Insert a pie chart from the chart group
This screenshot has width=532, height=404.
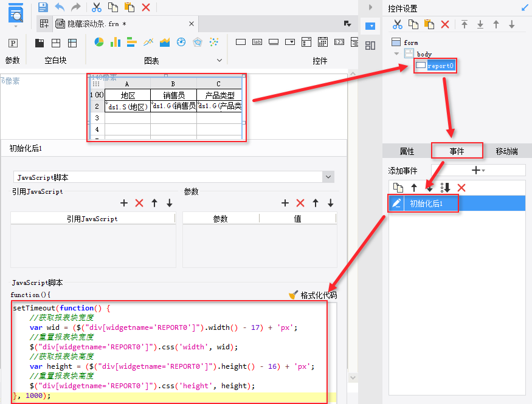point(98,43)
